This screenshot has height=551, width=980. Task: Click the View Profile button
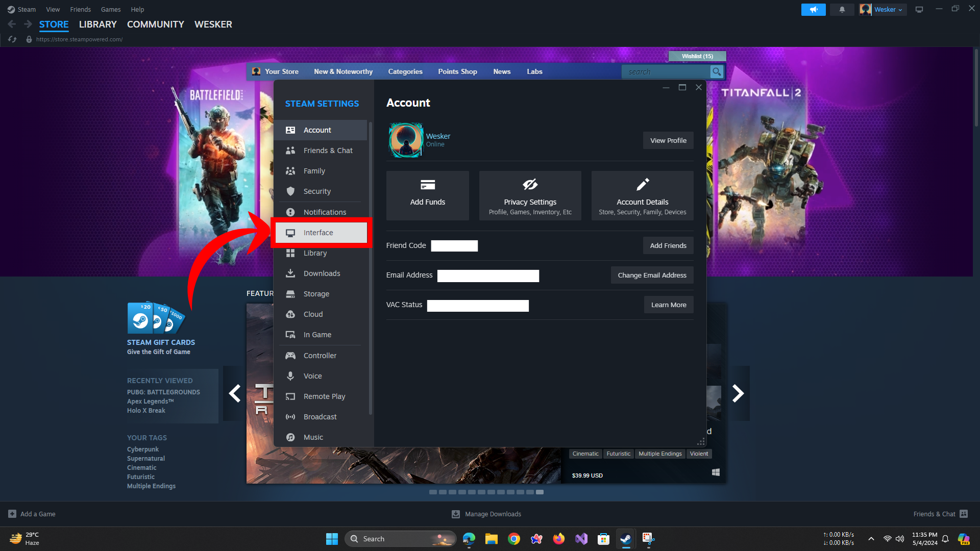click(x=668, y=141)
